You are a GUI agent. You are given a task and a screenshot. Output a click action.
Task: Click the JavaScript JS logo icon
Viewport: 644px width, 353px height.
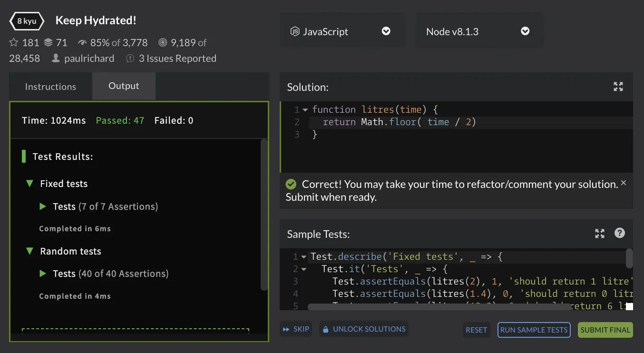pyautogui.click(x=295, y=32)
